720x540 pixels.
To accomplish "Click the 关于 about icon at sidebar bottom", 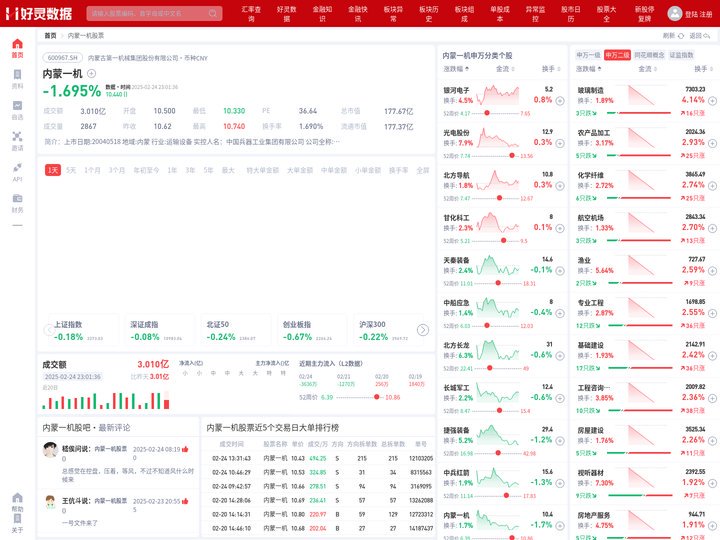I will 17,519.
